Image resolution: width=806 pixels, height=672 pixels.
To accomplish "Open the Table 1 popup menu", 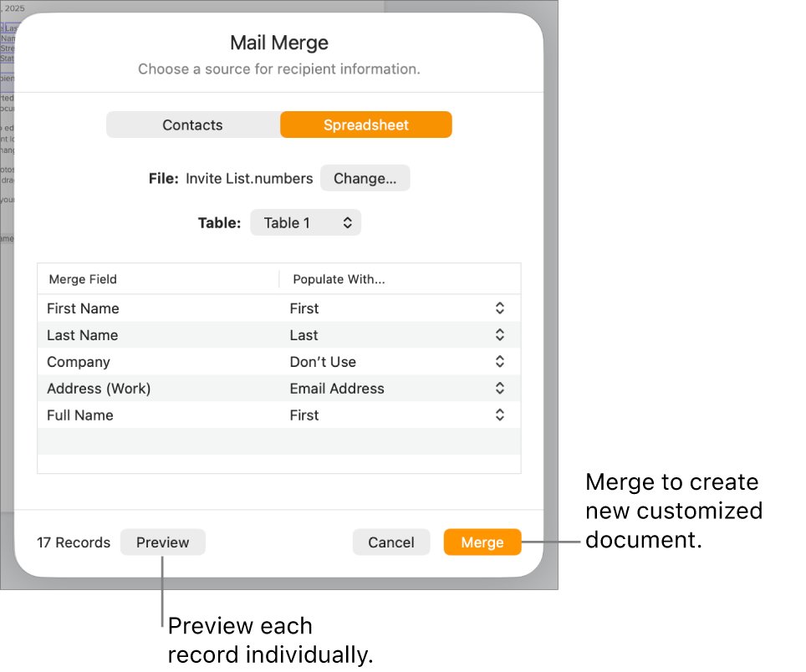I will 305,222.
